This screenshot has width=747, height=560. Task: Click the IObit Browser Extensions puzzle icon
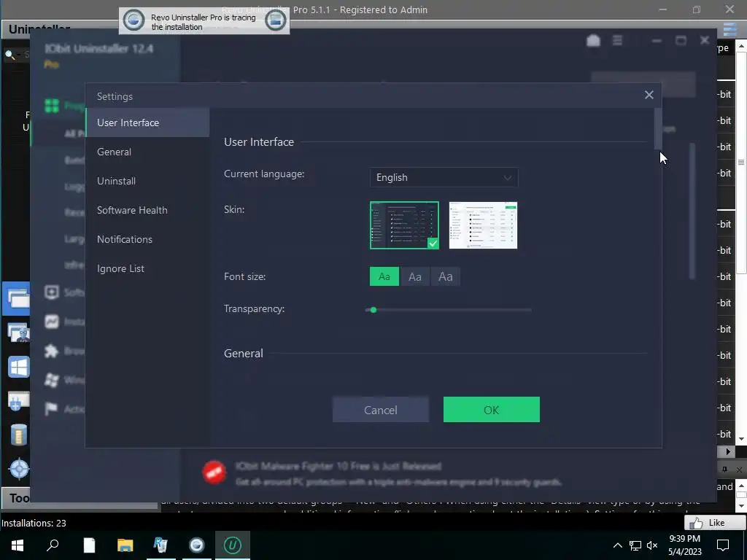tap(52, 351)
